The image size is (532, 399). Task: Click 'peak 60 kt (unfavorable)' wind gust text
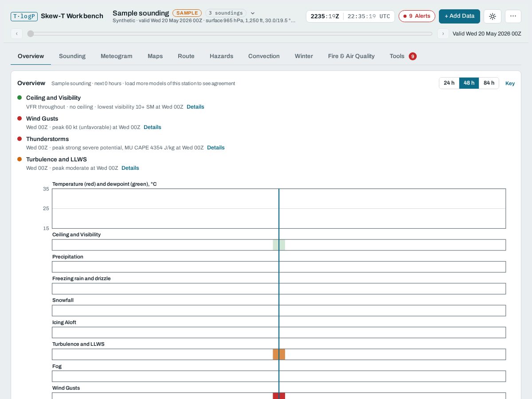click(x=83, y=127)
